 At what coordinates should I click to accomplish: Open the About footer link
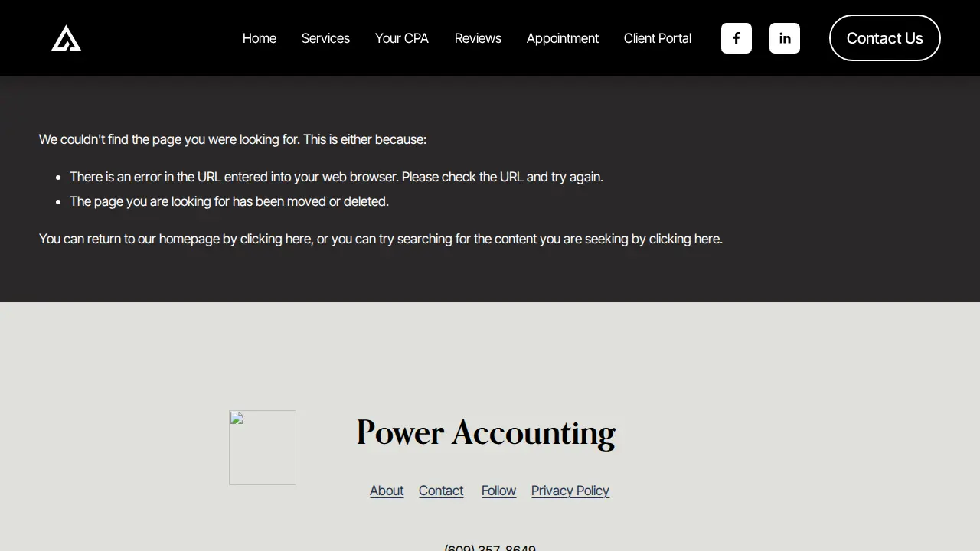tap(387, 491)
